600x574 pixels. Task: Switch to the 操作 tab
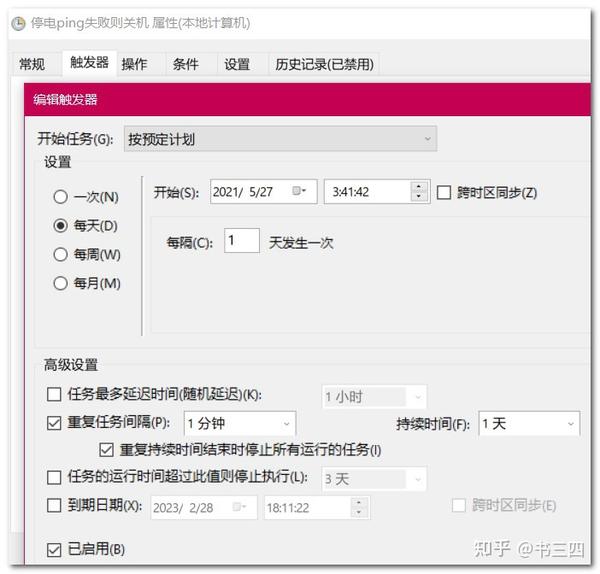pyautogui.click(x=134, y=64)
